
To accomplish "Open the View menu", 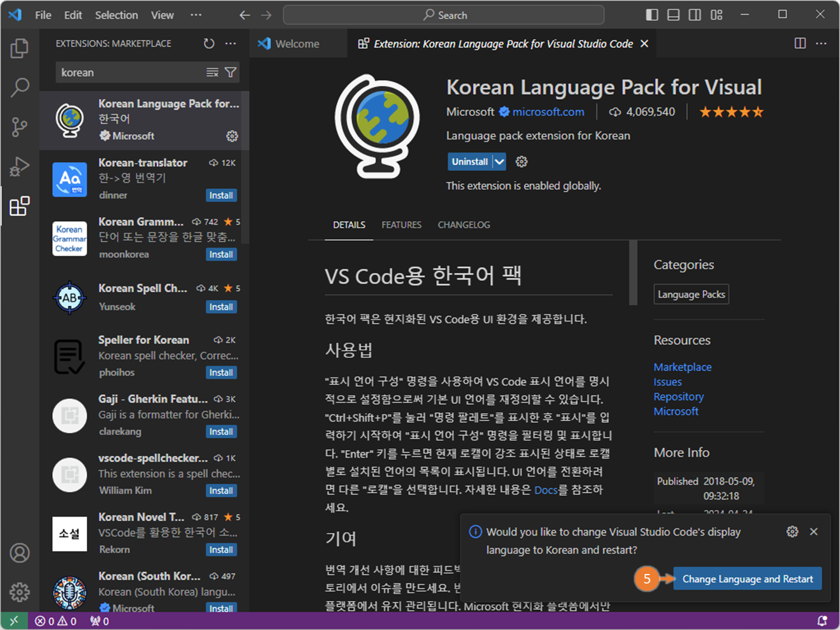I will tap(162, 15).
